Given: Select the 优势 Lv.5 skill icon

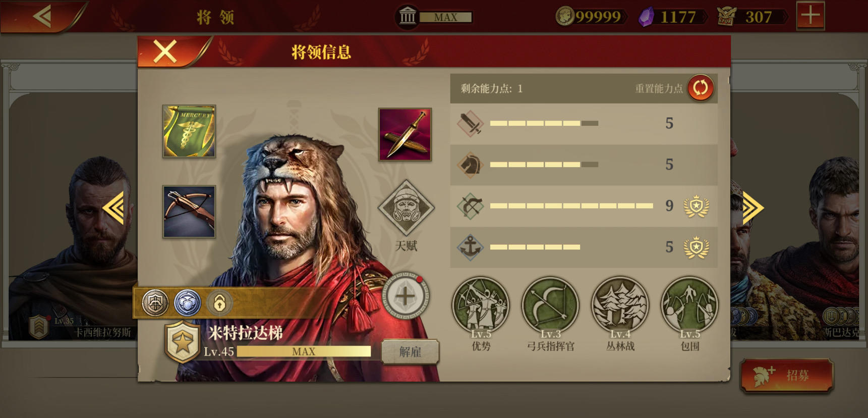Looking at the screenshot, I should coord(481,305).
